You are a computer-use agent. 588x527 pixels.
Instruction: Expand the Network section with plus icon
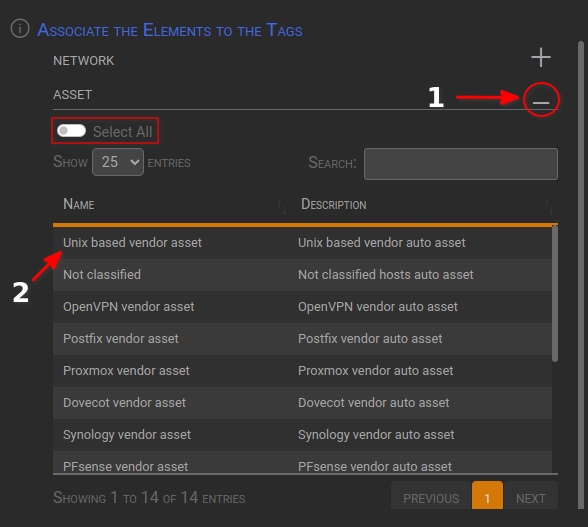coord(541,57)
